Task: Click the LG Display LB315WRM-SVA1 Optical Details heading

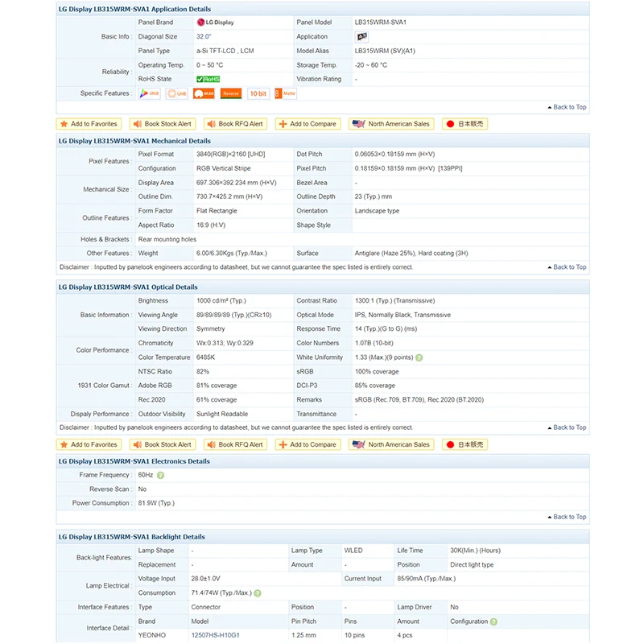Action: pos(128,287)
